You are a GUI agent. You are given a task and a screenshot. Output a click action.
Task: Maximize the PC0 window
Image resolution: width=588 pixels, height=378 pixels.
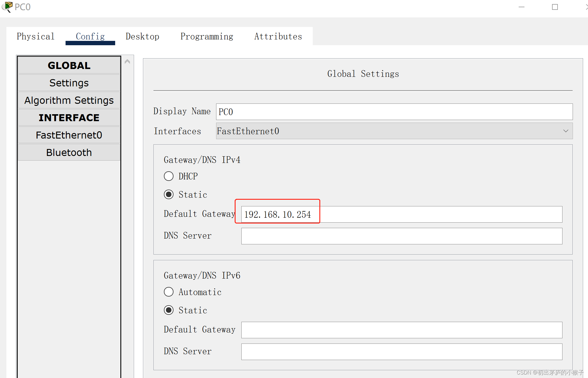[555, 7]
